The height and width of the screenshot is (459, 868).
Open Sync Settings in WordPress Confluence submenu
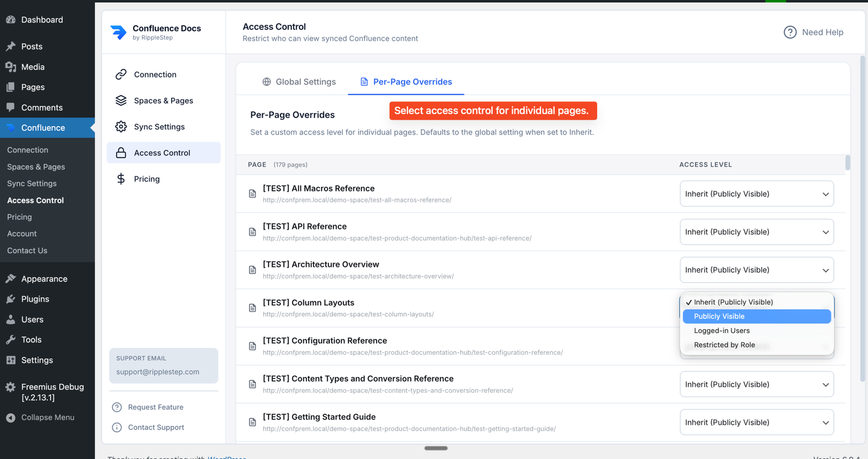click(31, 183)
